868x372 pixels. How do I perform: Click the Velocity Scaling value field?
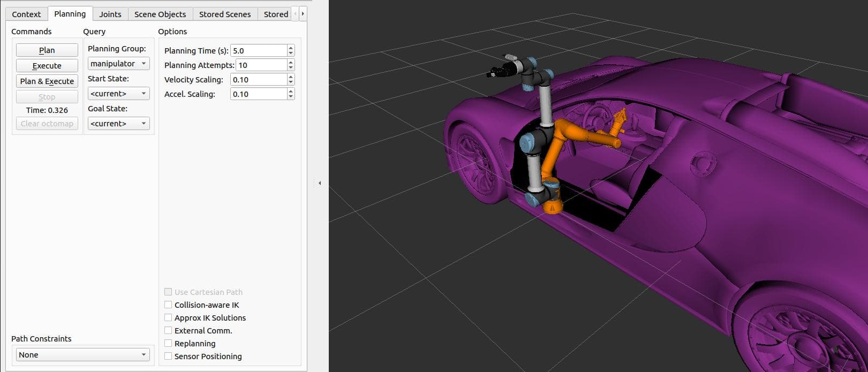click(x=259, y=80)
